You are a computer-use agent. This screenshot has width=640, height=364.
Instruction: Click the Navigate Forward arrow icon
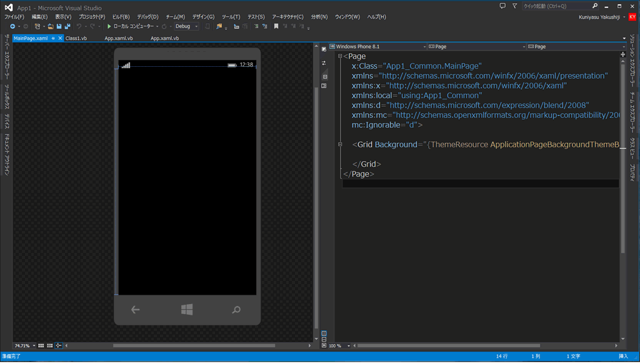pos(25,26)
